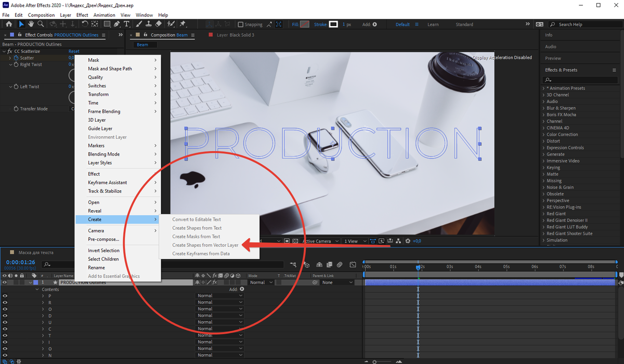
Task: Open the Graph Editor icon in timeline
Action: click(353, 265)
